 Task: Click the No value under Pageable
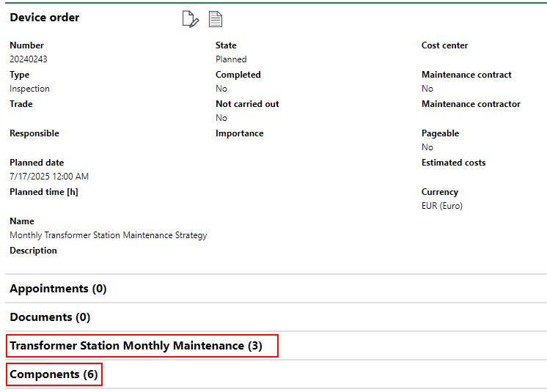click(x=427, y=147)
